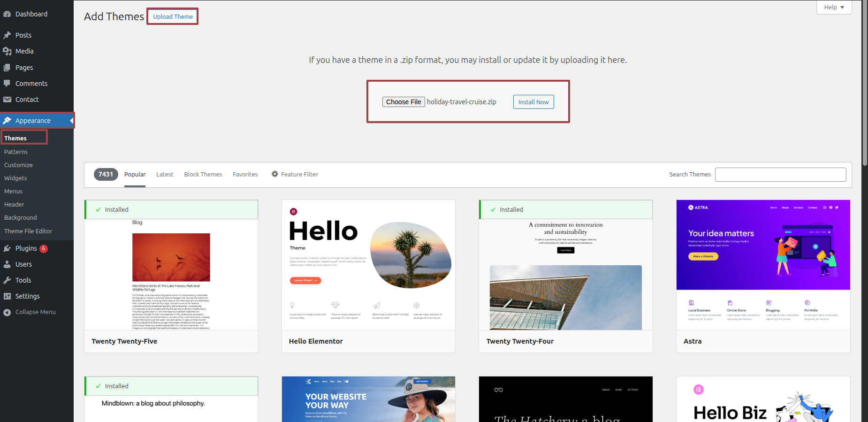
Task: Click inside the Search Themes field
Action: point(780,175)
